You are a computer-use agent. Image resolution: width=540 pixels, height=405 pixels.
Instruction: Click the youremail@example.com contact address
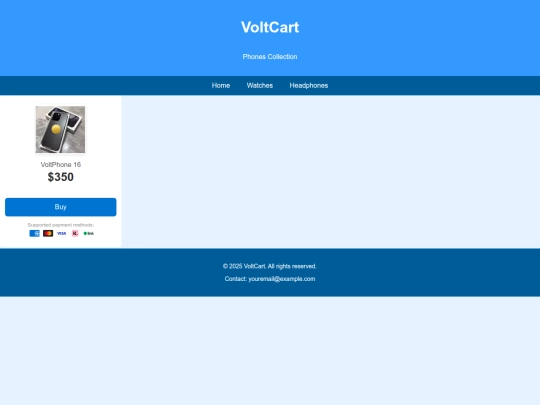point(282,279)
